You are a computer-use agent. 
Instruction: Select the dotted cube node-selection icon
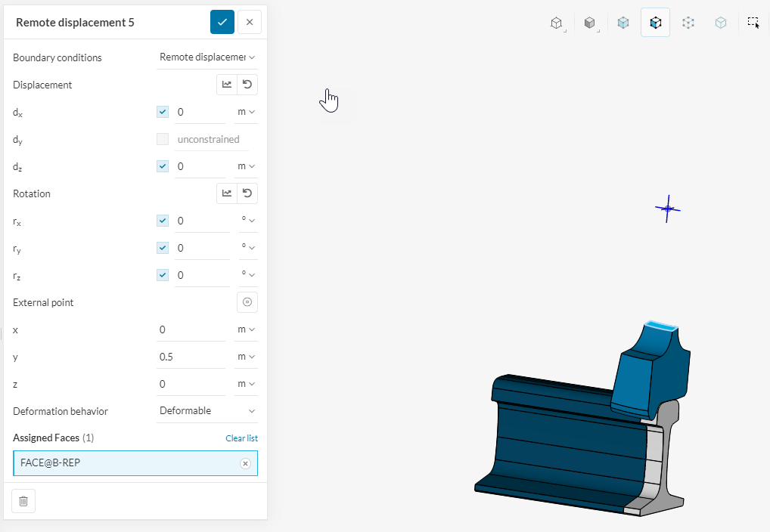[688, 23]
